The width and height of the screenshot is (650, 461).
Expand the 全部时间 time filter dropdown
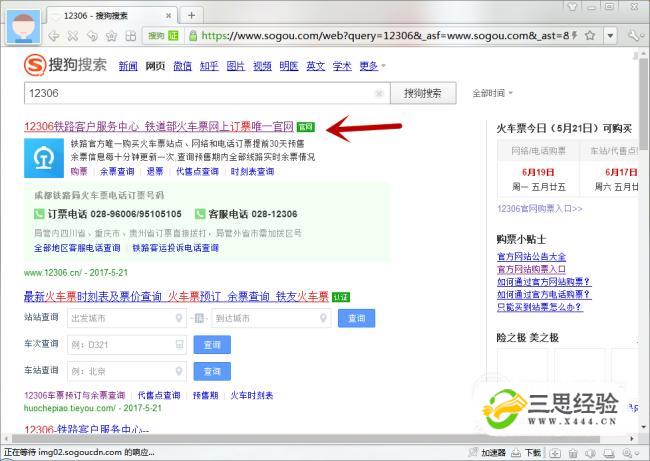[x=492, y=93]
